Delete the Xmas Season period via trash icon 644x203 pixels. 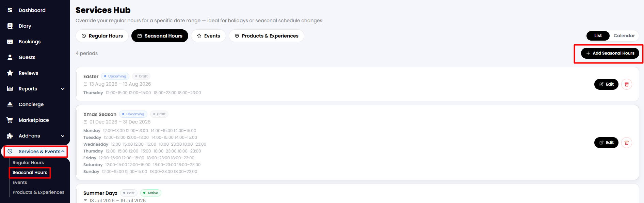coord(627,143)
